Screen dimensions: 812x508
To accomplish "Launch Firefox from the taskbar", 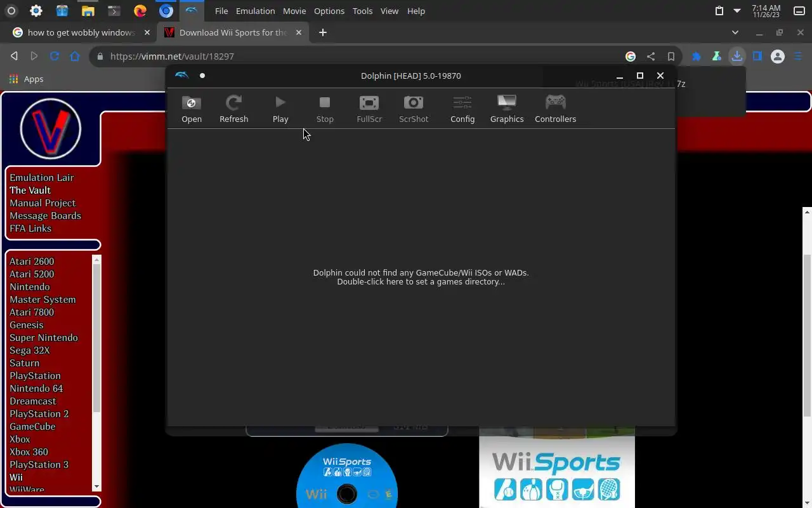I will pyautogui.click(x=140, y=11).
